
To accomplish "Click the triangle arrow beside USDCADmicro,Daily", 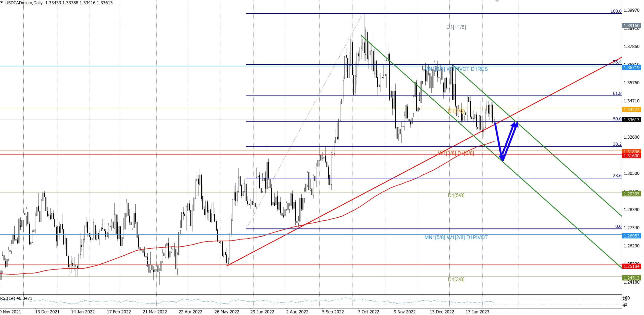I will click(x=2, y=3).
